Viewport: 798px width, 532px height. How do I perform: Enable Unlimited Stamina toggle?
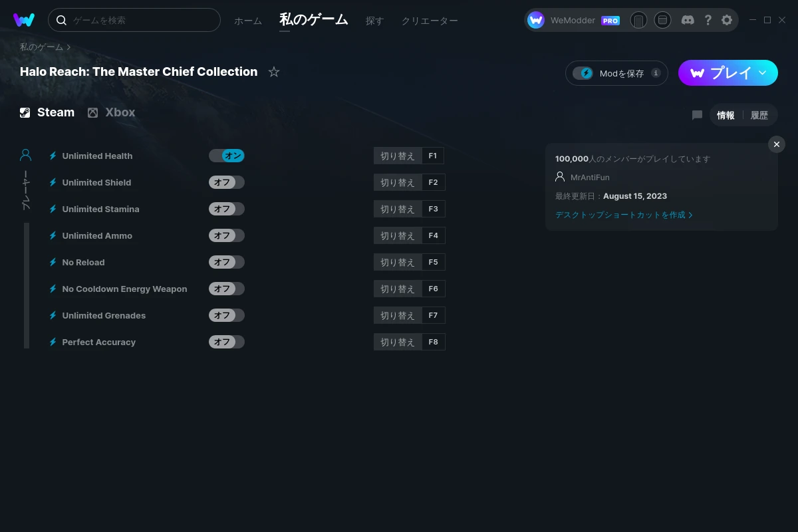coord(227,209)
